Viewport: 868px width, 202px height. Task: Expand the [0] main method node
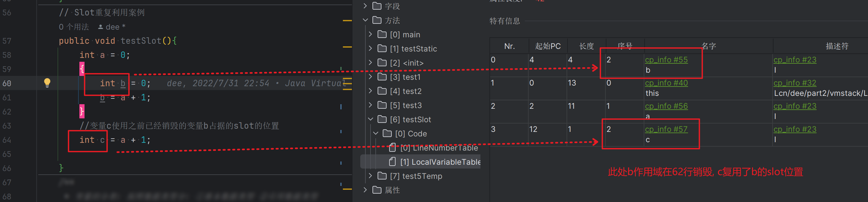370,34
